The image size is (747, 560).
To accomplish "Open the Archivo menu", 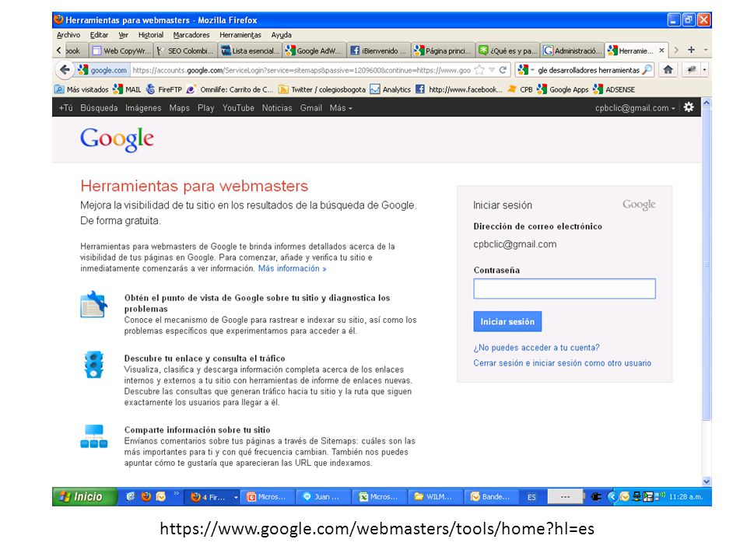I will [x=68, y=35].
